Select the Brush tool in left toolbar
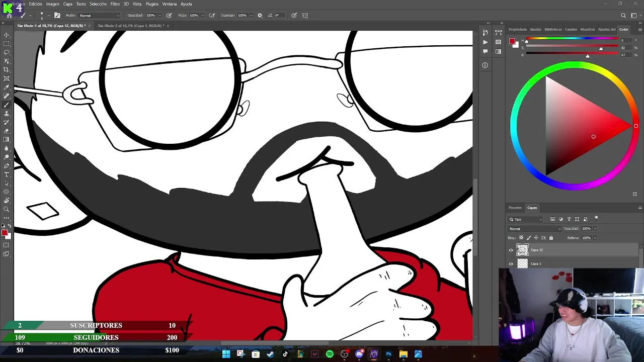Image resolution: width=644 pixels, height=362 pixels. (7, 105)
